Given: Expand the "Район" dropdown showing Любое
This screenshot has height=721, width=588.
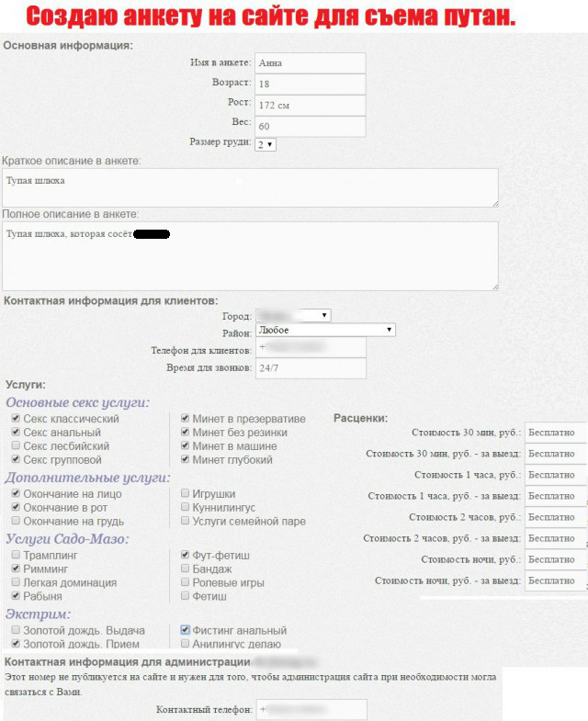Looking at the screenshot, I should 325,330.
